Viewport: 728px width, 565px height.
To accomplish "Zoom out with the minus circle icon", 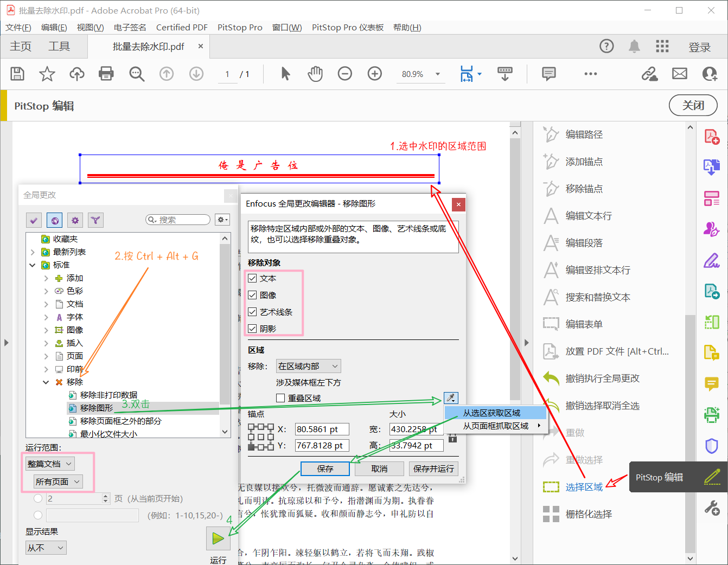I will [345, 74].
